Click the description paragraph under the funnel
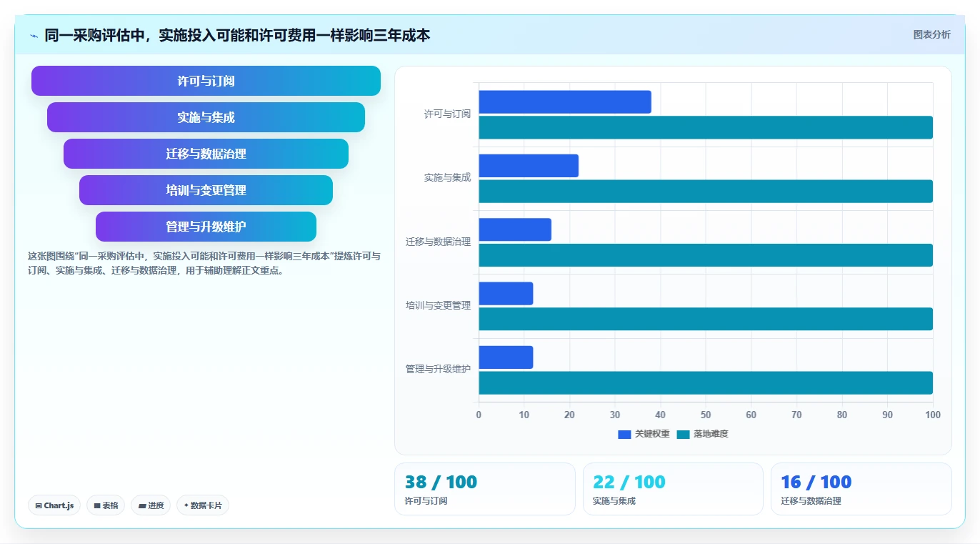This screenshot has width=980, height=544. tap(204, 263)
